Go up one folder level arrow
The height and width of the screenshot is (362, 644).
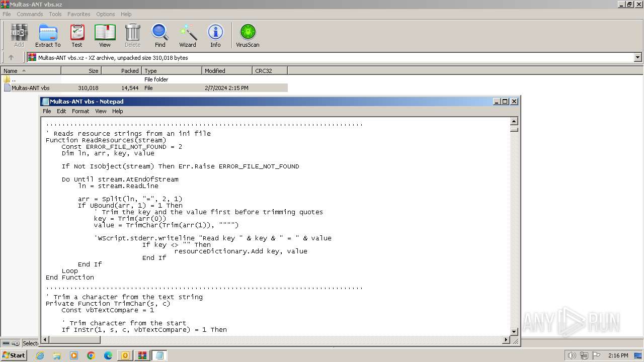(11, 58)
